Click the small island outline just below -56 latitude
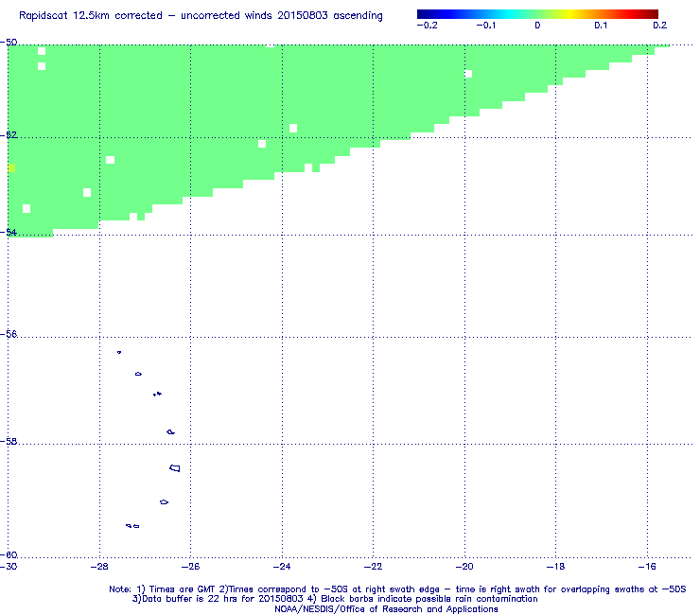The height and width of the screenshot is (615, 700). point(119,352)
